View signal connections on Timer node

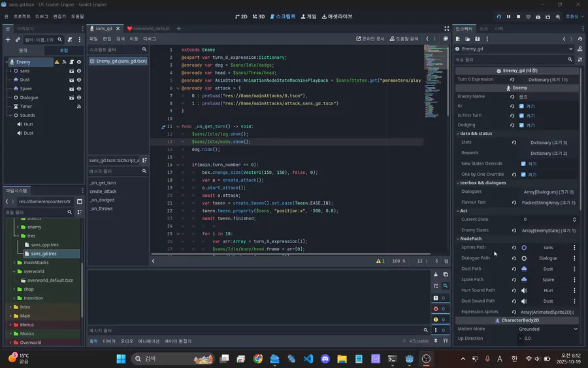click(79, 107)
